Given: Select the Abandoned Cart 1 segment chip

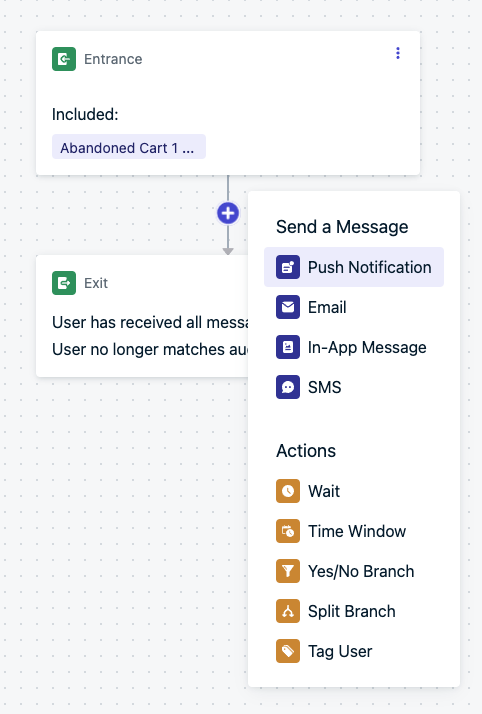Looking at the screenshot, I should 129,147.
